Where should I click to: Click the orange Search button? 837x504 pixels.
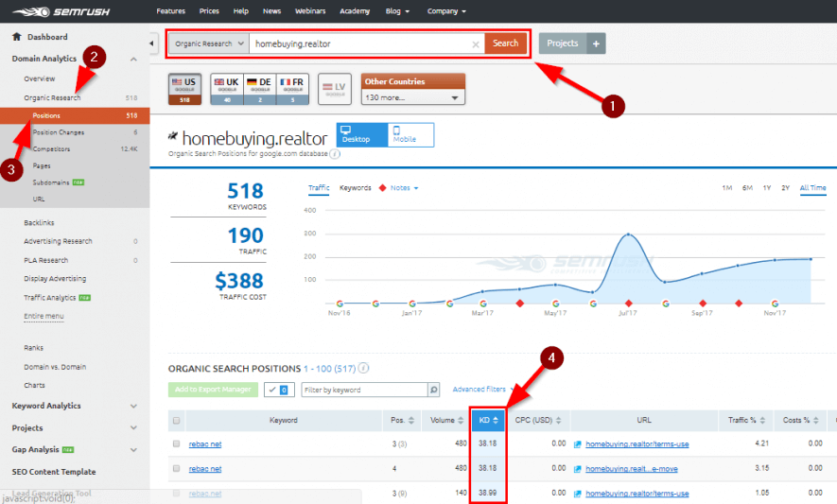click(505, 43)
